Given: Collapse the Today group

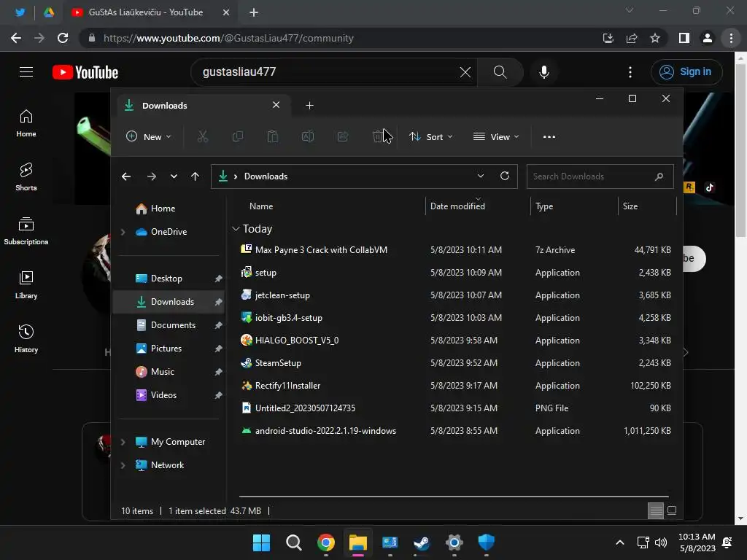Looking at the screenshot, I should tap(236, 229).
